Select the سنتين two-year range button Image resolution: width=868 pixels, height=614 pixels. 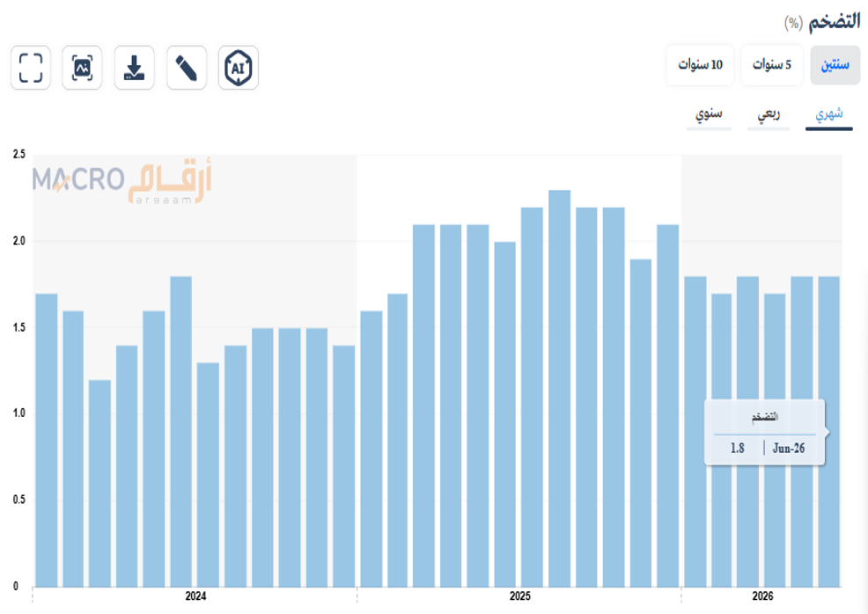835,65
